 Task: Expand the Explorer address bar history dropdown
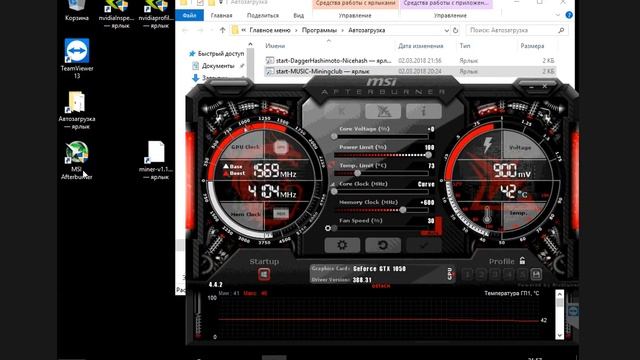click(x=447, y=30)
